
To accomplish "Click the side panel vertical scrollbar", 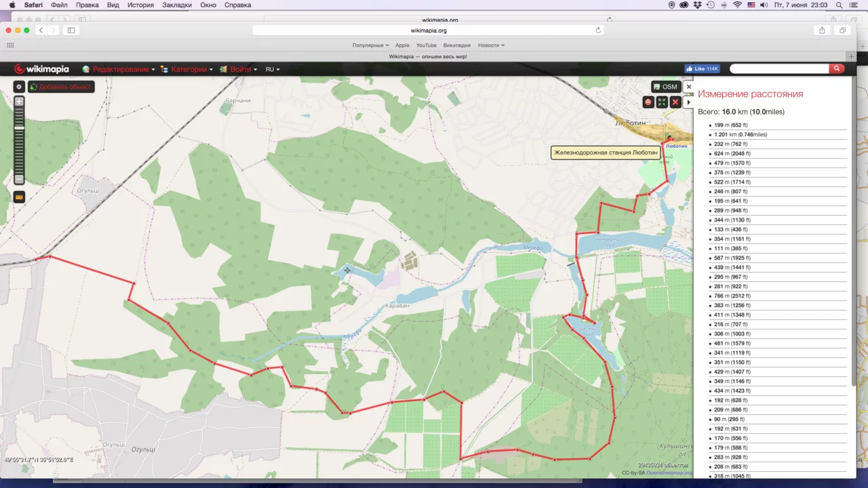I will [853, 230].
